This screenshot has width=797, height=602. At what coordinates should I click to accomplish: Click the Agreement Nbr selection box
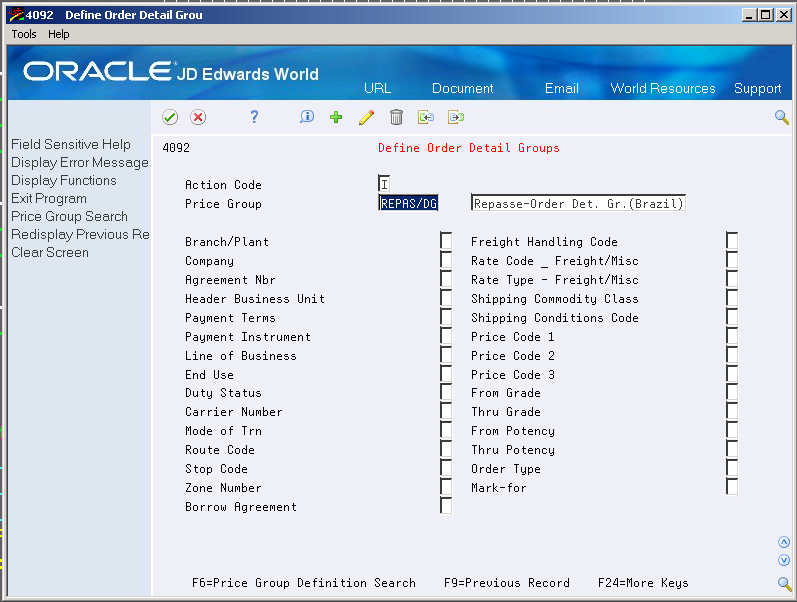pyautogui.click(x=446, y=279)
